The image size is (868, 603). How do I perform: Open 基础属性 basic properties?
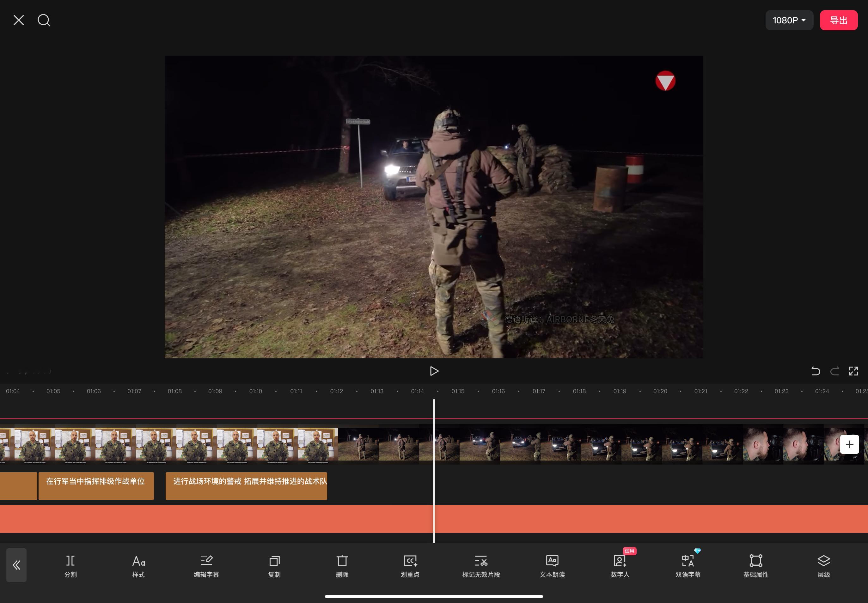click(x=756, y=566)
